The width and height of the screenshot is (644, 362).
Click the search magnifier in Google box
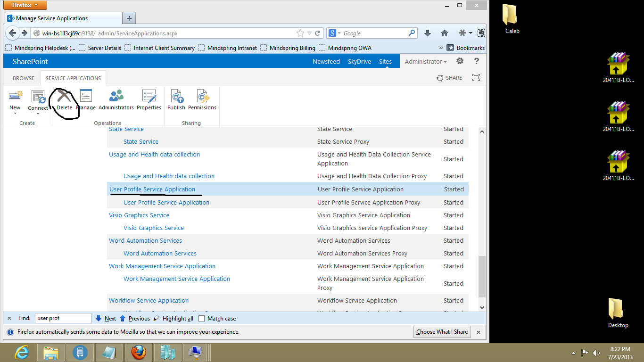412,33
